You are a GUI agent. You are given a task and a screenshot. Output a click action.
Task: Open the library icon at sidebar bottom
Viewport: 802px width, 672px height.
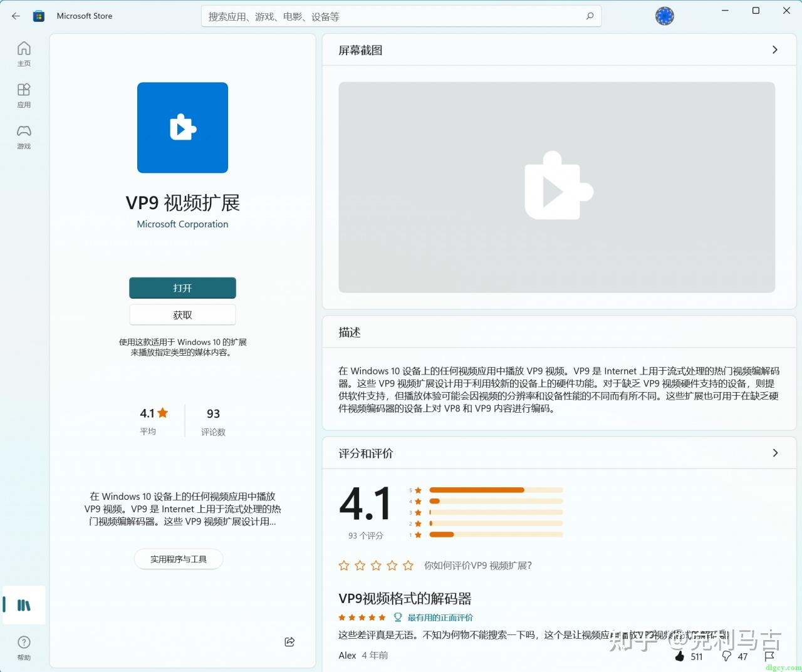click(24, 604)
